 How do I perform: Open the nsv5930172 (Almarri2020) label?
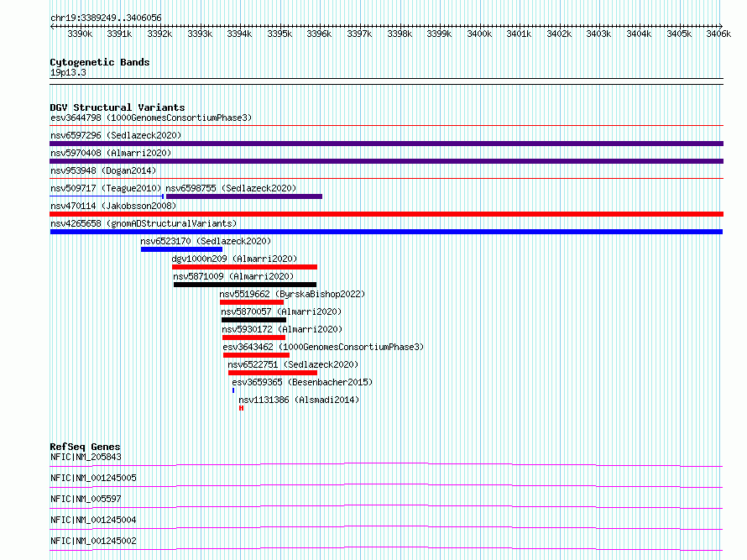282,329
